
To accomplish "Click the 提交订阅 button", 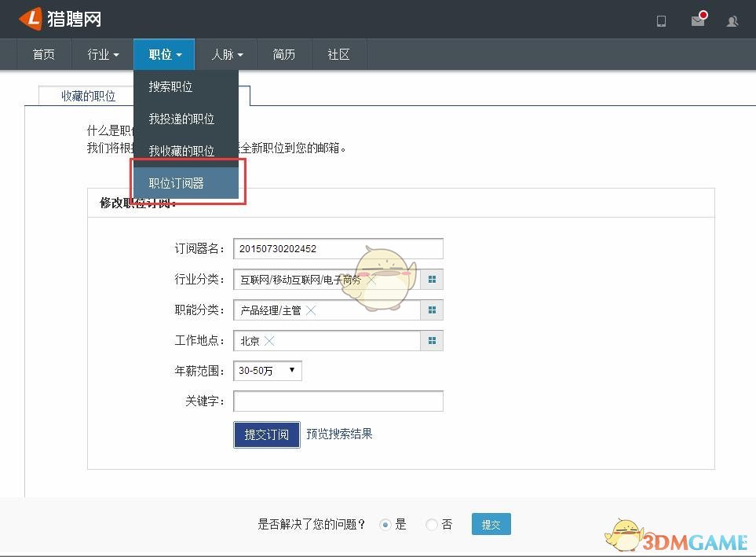I will (266, 434).
